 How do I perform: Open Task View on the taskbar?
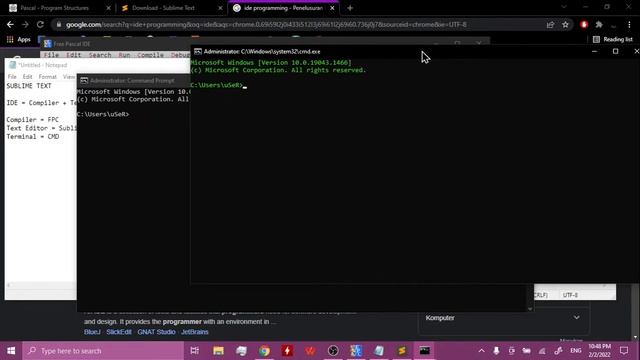195,351
